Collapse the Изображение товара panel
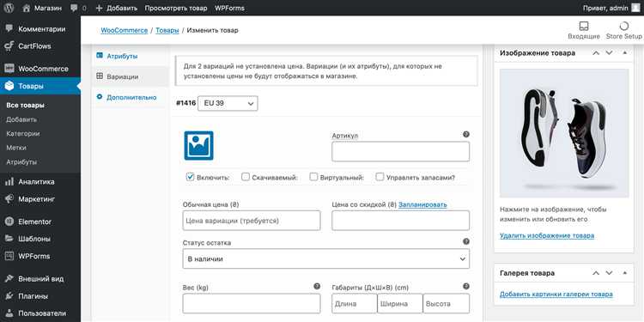Image resolution: width=644 pixels, height=322 pixels. pos(625,53)
